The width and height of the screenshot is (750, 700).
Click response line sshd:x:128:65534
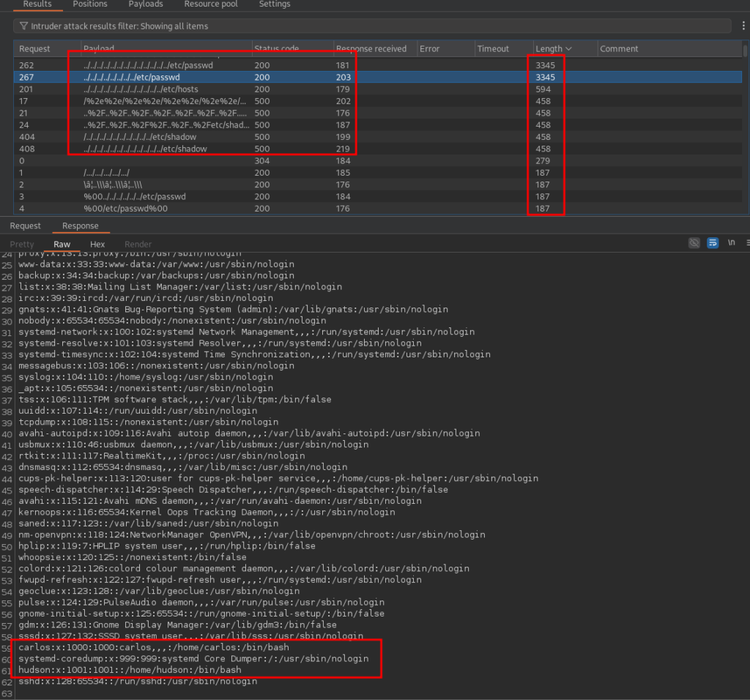(x=138, y=682)
